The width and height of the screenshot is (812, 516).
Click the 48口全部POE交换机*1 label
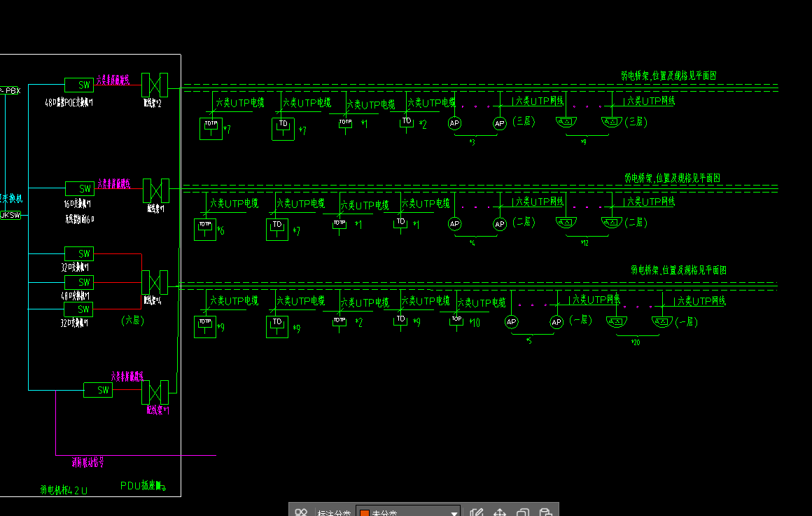(x=69, y=103)
